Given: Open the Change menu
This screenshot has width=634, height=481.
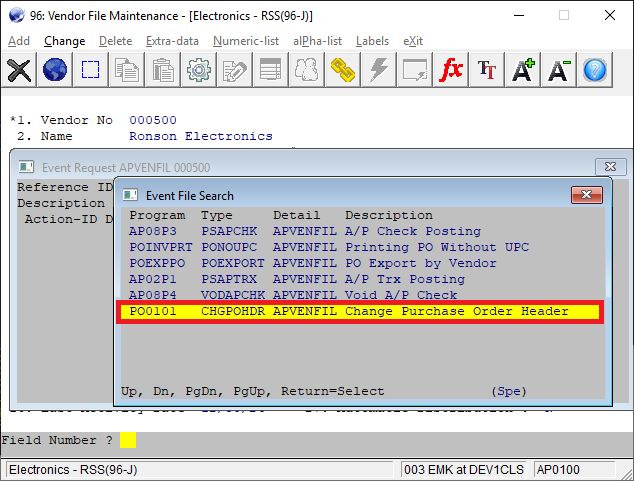Looking at the screenshot, I should pyautogui.click(x=64, y=41).
